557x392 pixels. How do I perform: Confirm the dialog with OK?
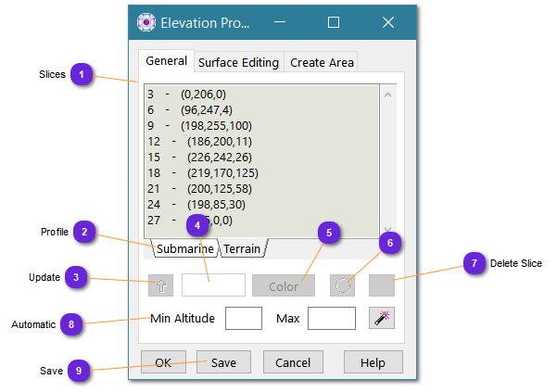(163, 362)
